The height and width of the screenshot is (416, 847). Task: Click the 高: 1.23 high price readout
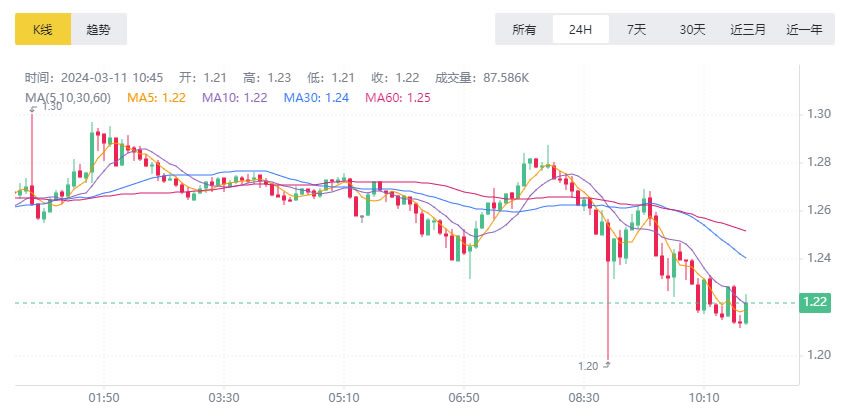click(x=267, y=78)
